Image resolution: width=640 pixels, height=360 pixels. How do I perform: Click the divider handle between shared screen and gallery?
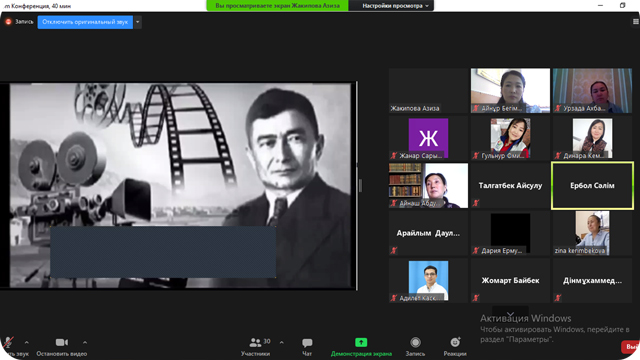(x=360, y=186)
